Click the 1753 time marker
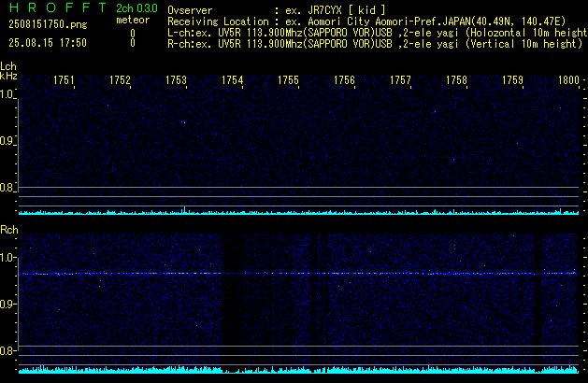Viewport: 588px width, 383px height. [176, 80]
